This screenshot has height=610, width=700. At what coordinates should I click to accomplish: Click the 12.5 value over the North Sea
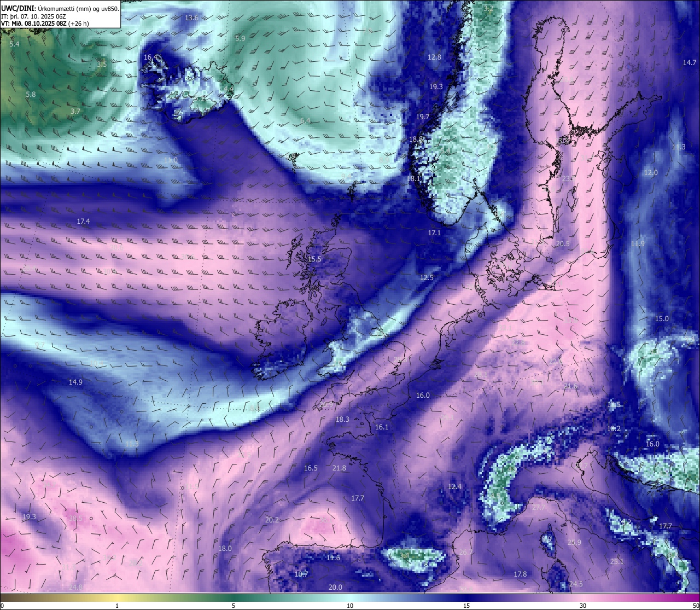pos(427,278)
